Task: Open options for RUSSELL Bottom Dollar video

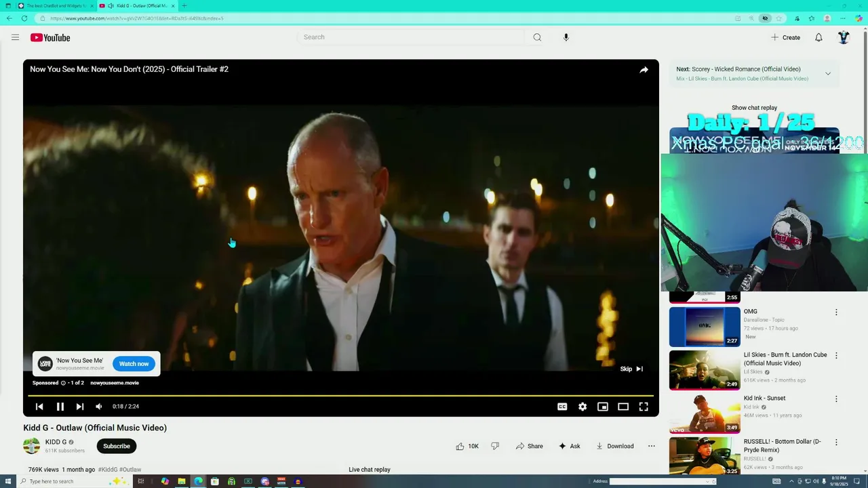Action: tap(836, 443)
